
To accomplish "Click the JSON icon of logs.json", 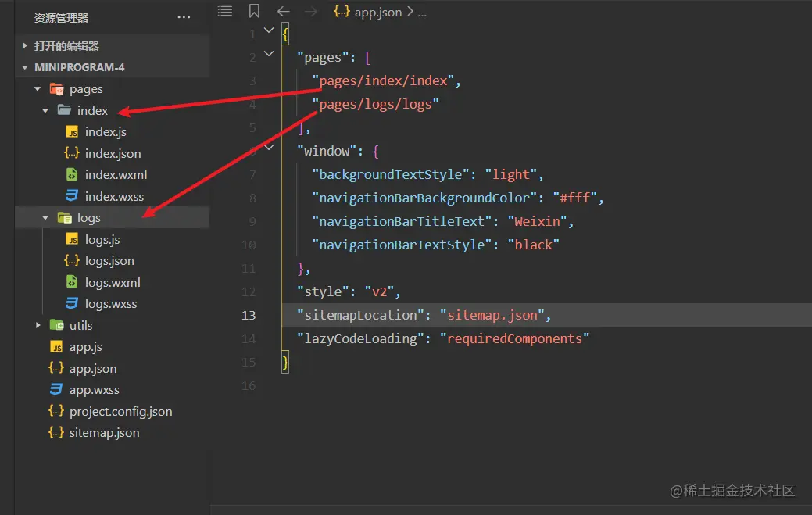I will (x=71, y=260).
